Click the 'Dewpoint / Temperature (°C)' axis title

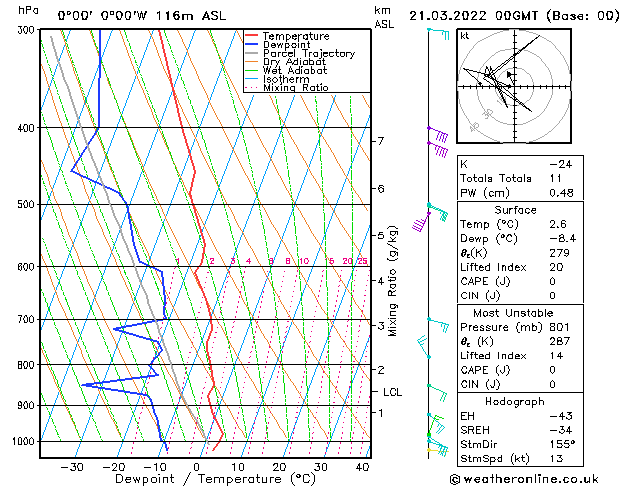[x=215, y=479]
